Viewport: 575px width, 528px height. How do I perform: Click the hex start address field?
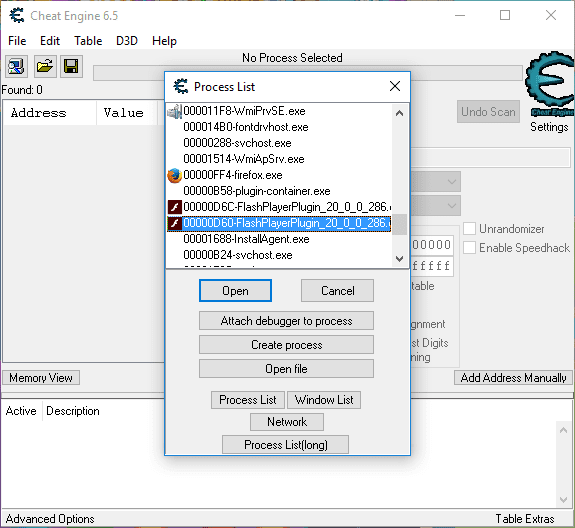432,245
